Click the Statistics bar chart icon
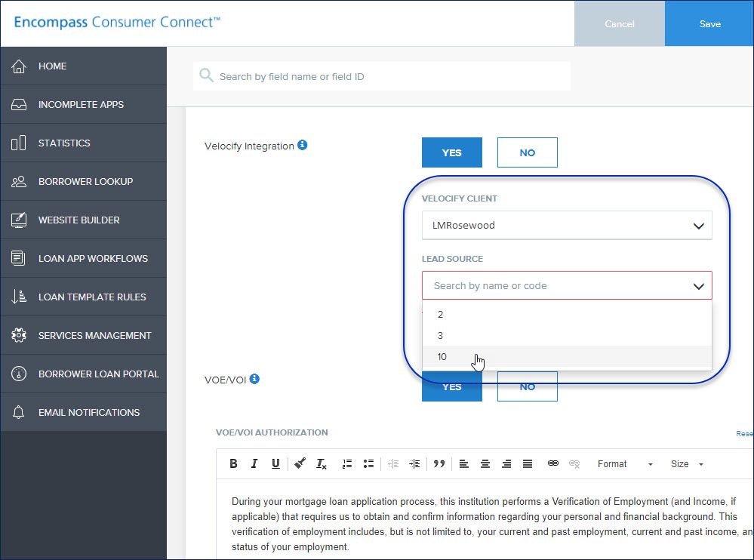754x560 pixels. tap(19, 143)
